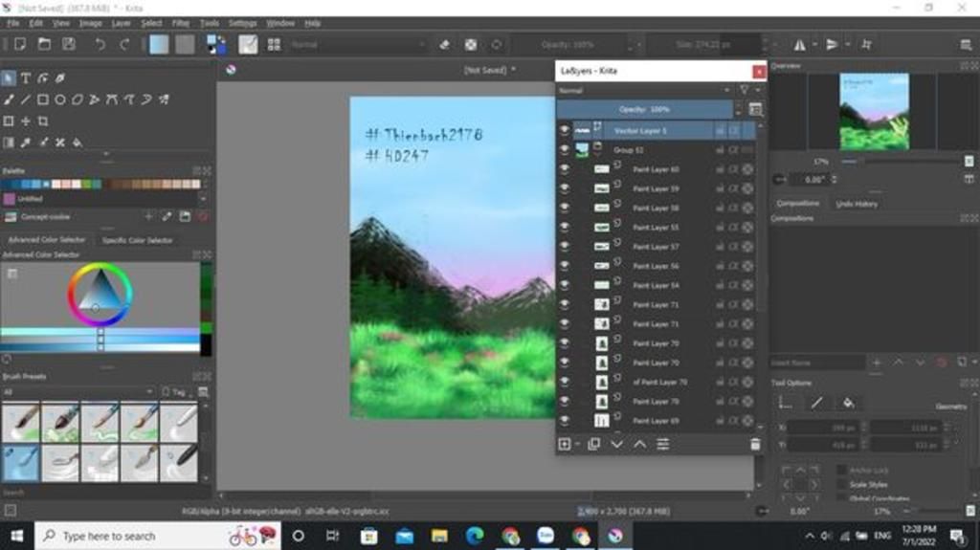Click the Windows Start button

click(x=17, y=536)
